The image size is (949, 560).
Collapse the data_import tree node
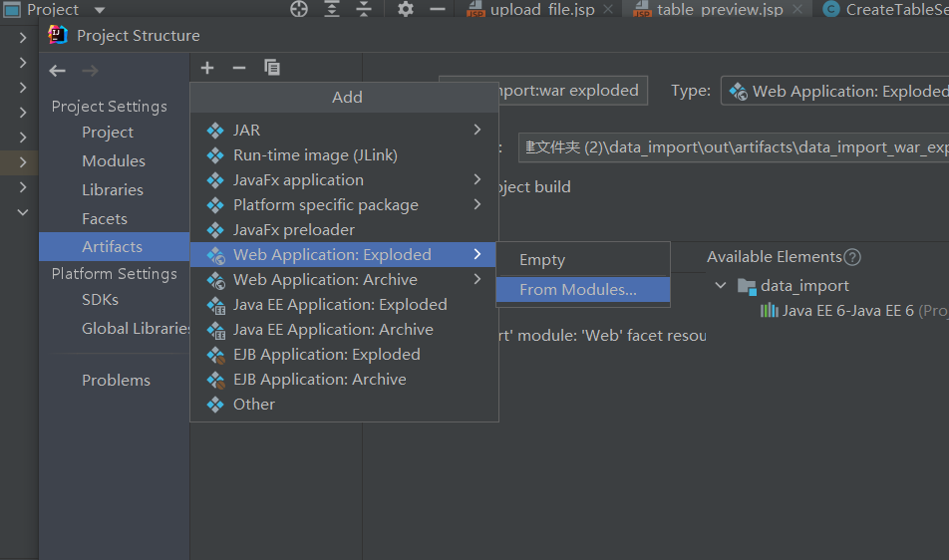[721, 286]
